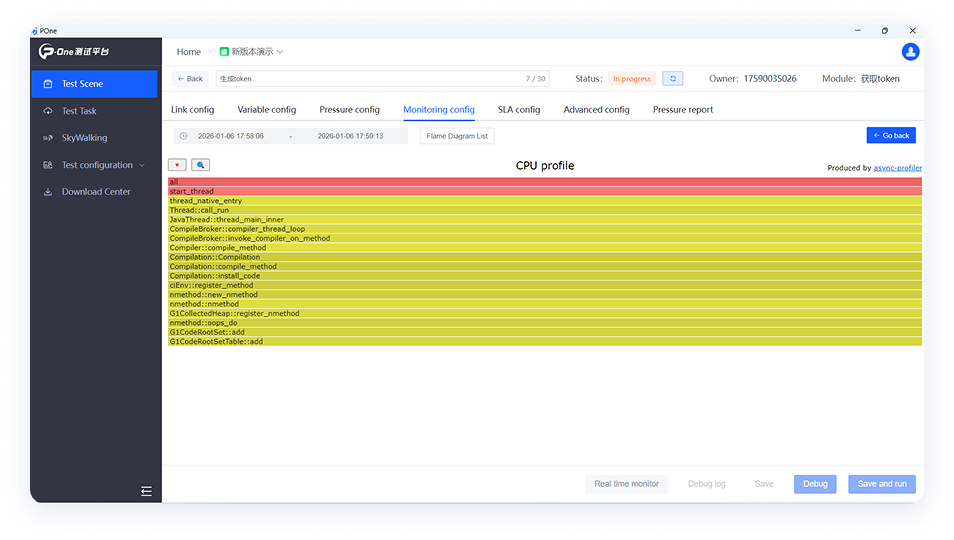Expand the Test configuration submenu
954x540 pixels.
(141, 165)
